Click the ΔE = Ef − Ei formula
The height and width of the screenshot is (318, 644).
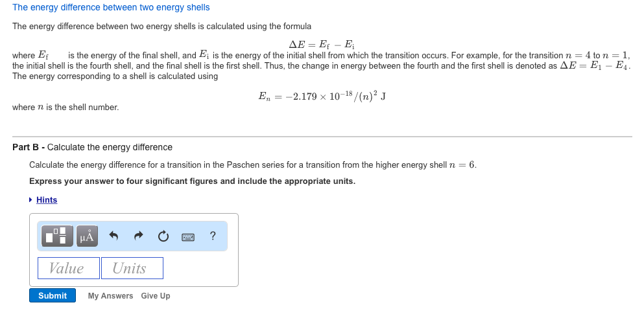point(322,44)
